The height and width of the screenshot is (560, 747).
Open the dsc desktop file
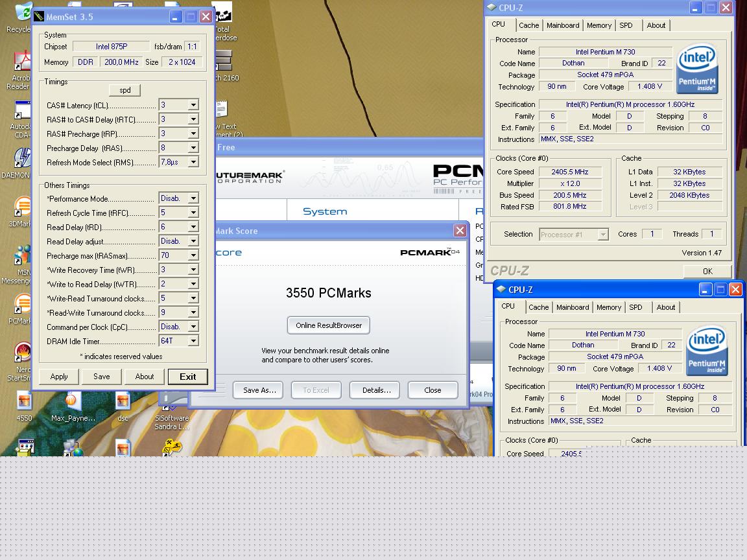(123, 401)
